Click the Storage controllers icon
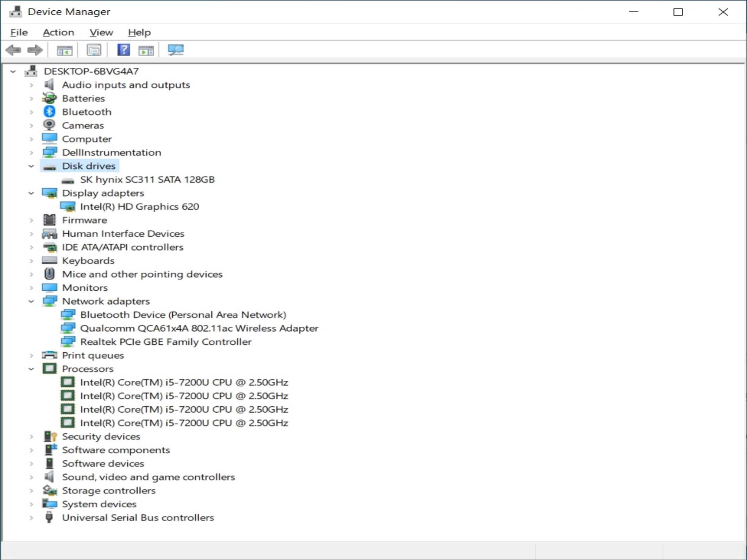747x560 pixels. pos(50,490)
